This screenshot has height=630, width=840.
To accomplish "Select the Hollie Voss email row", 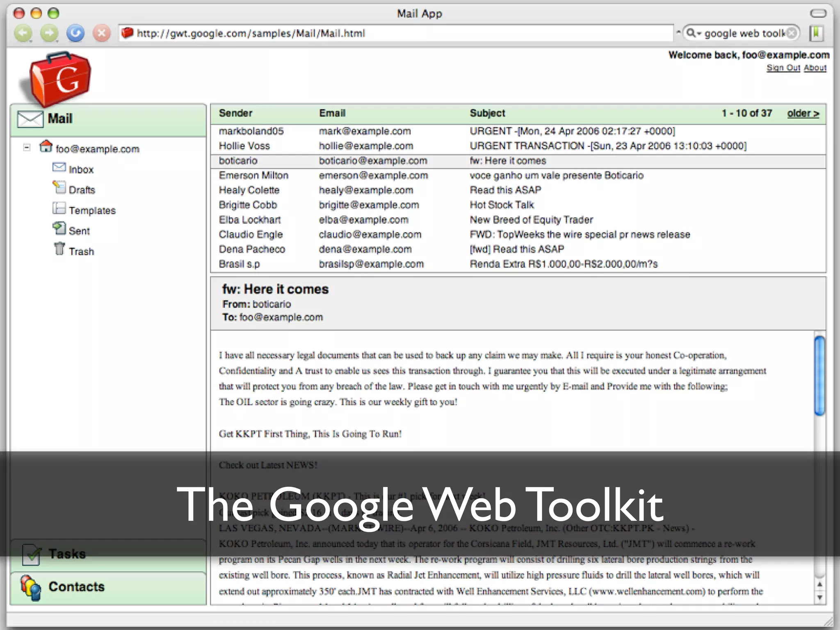I will (518, 146).
